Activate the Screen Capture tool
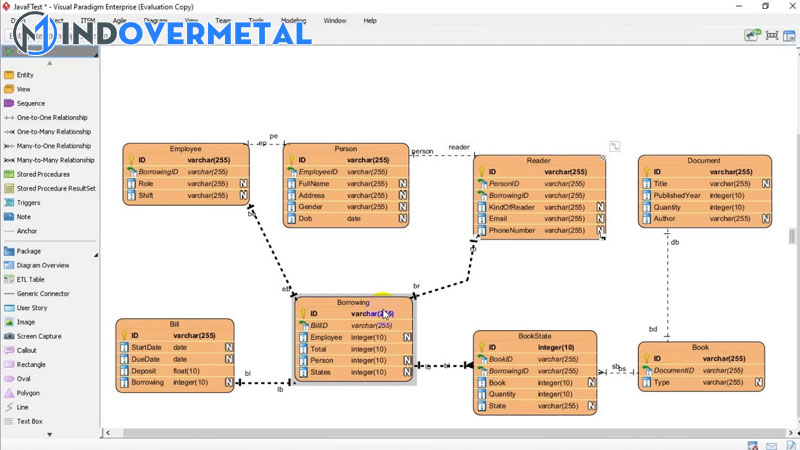The image size is (800, 450). [x=38, y=336]
